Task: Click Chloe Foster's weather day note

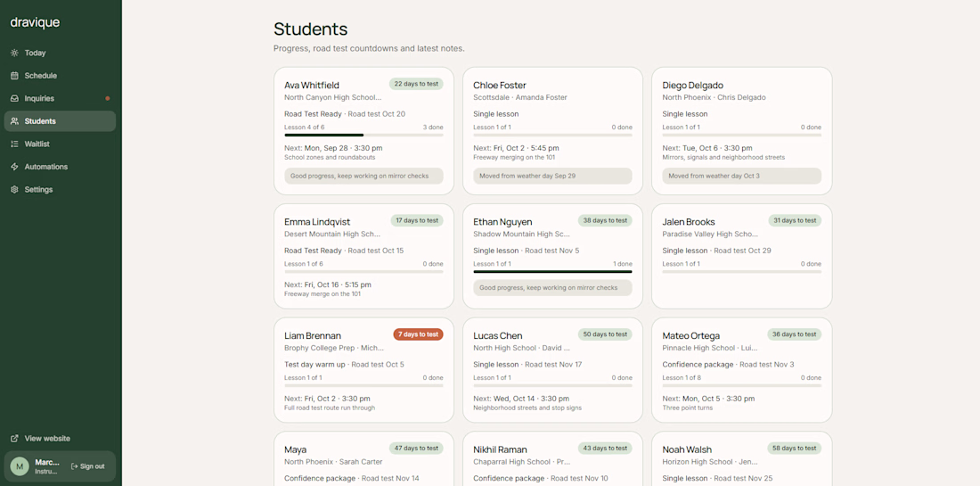Action: coord(552,176)
